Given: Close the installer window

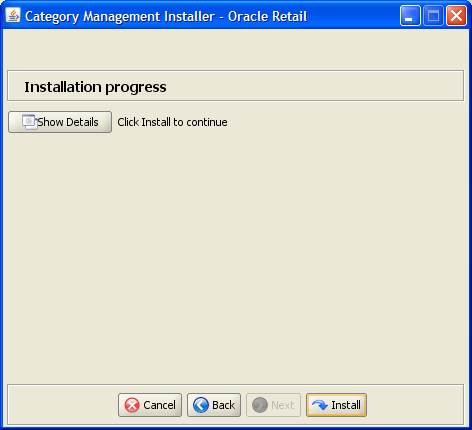Looking at the screenshot, I should pos(456,16).
